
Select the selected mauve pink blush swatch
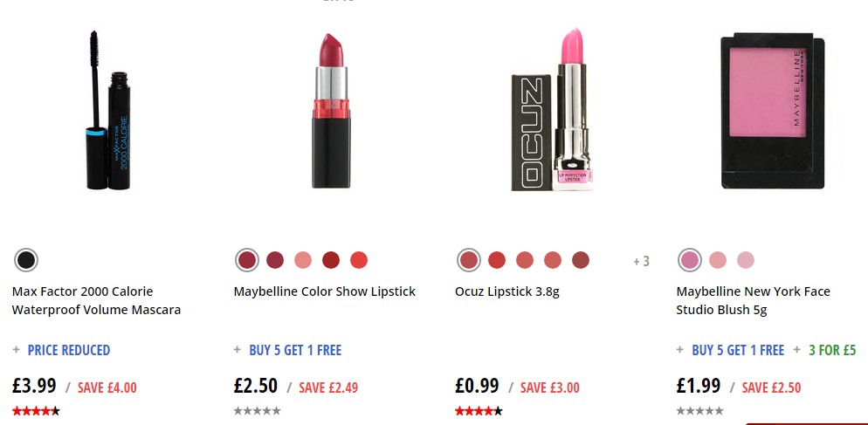[690, 260]
